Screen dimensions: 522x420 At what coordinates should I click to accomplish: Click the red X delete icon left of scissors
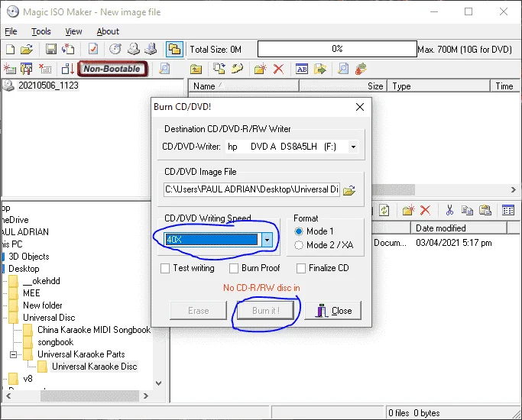425,210
